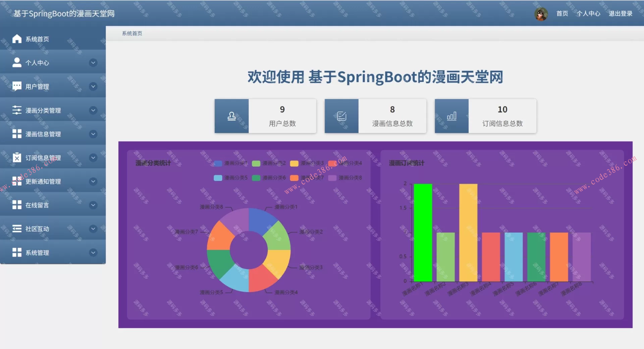
Task: Click the red 漫画分类4 legend swatch
Action: (x=332, y=163)
